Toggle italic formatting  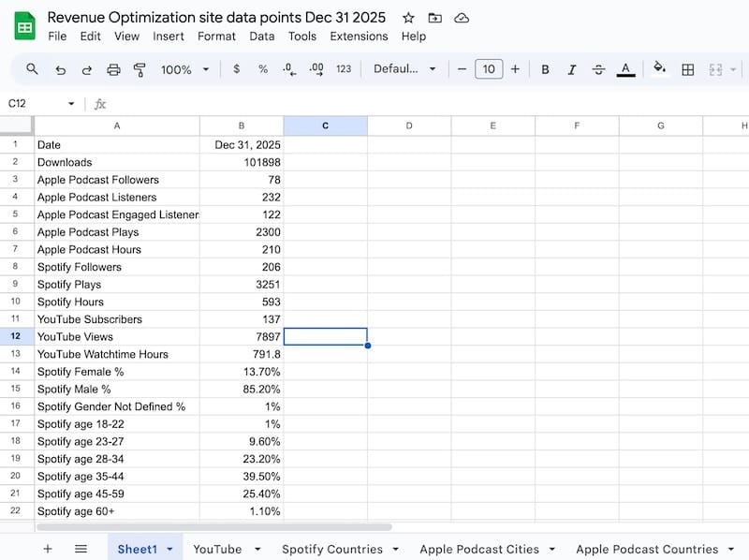pos(571,69)
